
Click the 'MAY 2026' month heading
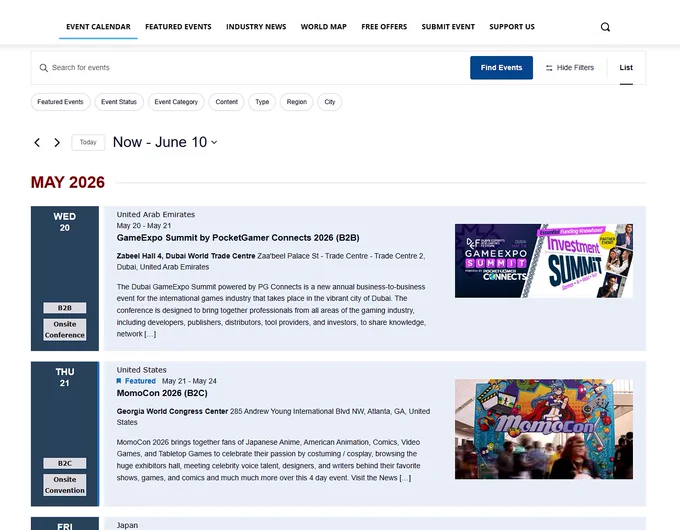point(68,182)
